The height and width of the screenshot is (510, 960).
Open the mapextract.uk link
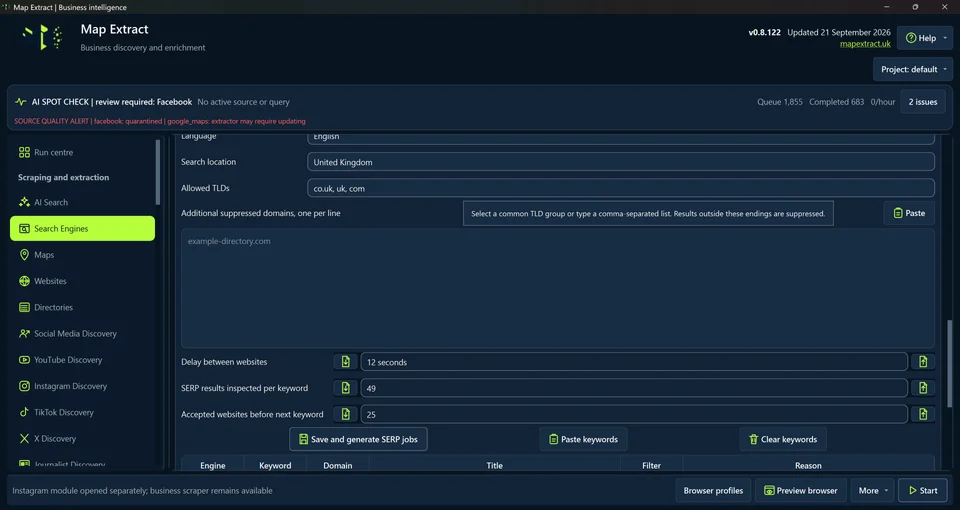(x=865, y=44)
